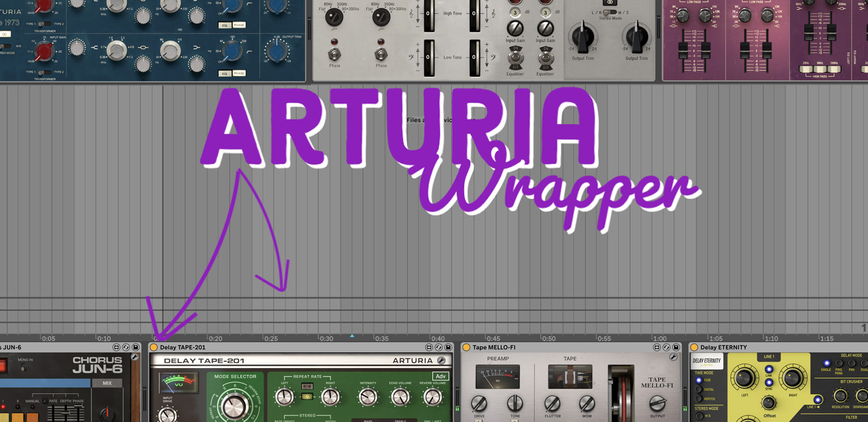Open the Adv panel on Delay TAPE-201
The width and height of the screenshot is (868, 422).
[440, 376]
